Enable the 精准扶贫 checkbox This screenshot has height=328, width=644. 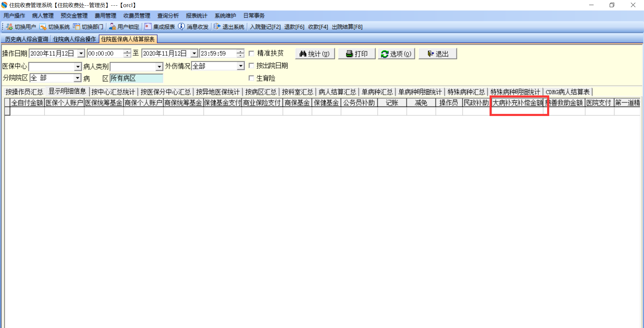click(251, 53)
